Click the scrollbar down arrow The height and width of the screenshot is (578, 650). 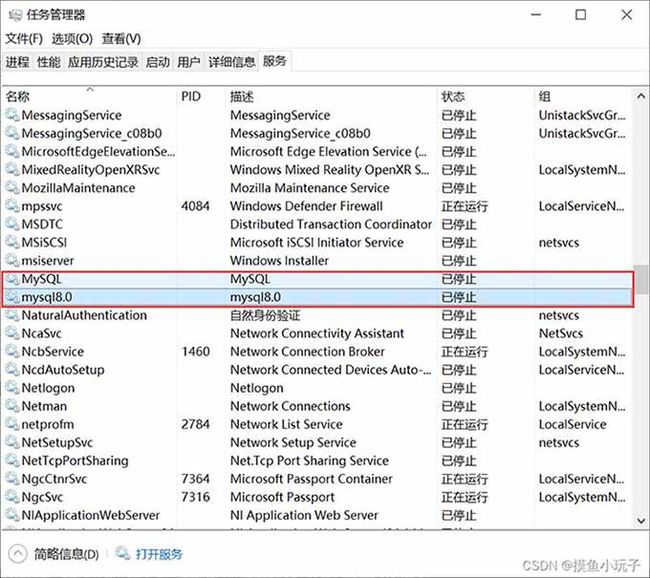[641, 520]
